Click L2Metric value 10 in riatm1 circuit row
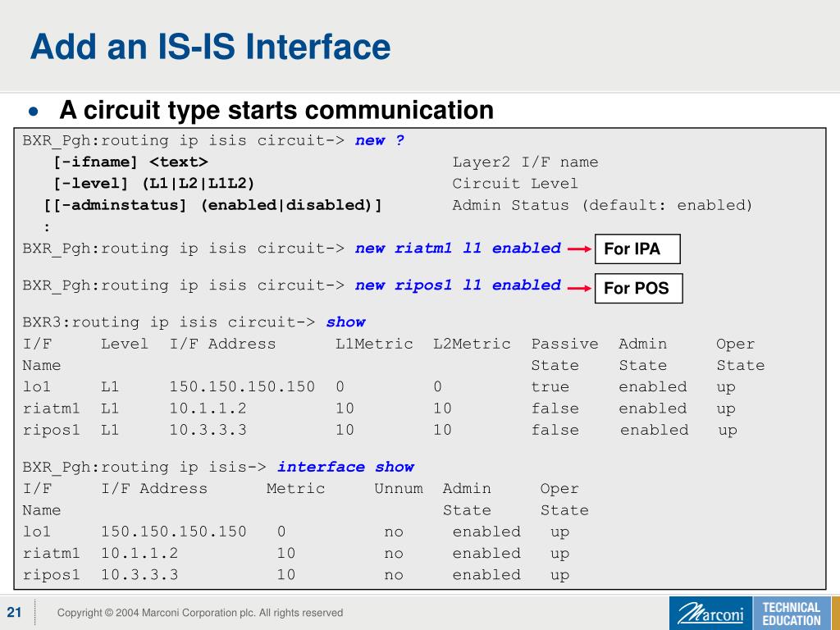840x630 pixels. (x=442, y=409)
